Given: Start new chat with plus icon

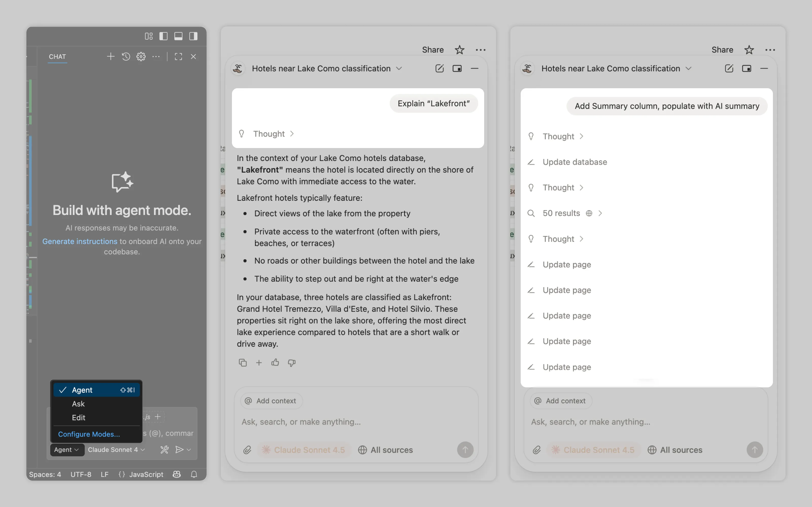Looking at the screenshot, I should (x=110, y=56).
